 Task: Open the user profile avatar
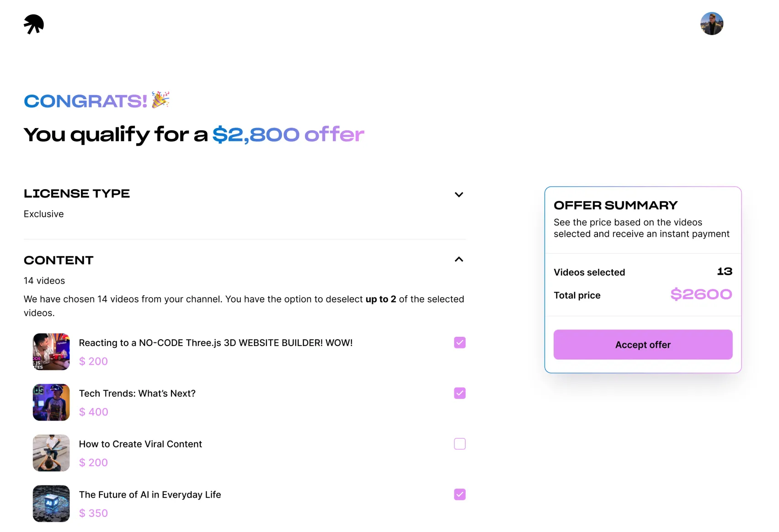click(x=711, y=24)
